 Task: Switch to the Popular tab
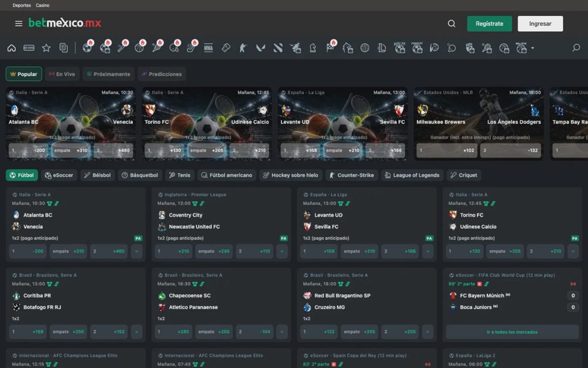click(24, 74)
